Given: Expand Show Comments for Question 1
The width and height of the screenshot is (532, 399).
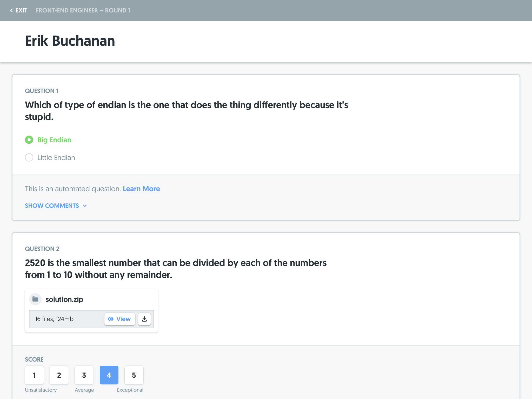Looking at the screenshot, I should (x=52, y=206).
